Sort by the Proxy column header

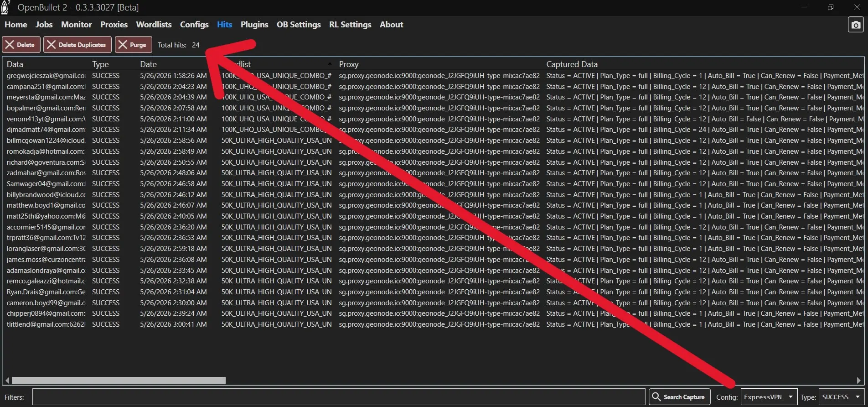[x=349, y=64]
